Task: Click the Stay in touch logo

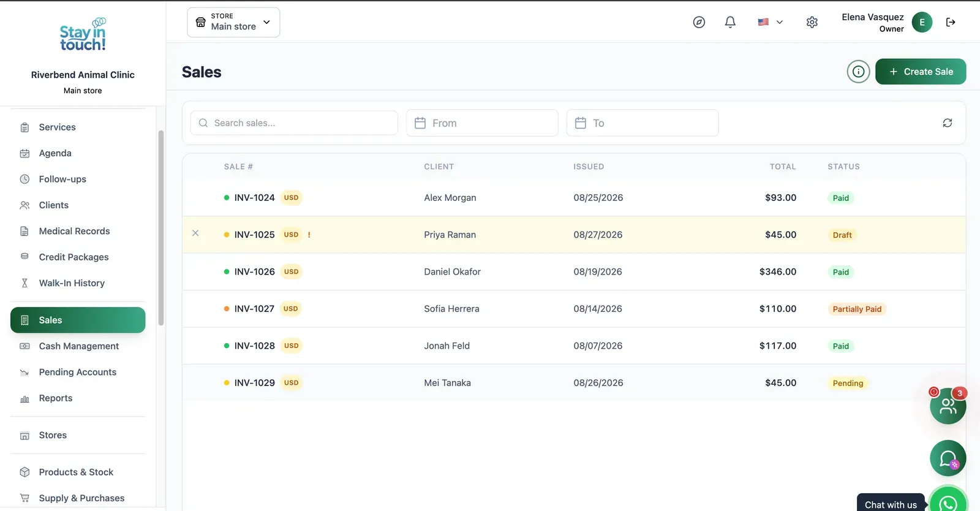Action: pyautogui.click(x=83, y=34)
